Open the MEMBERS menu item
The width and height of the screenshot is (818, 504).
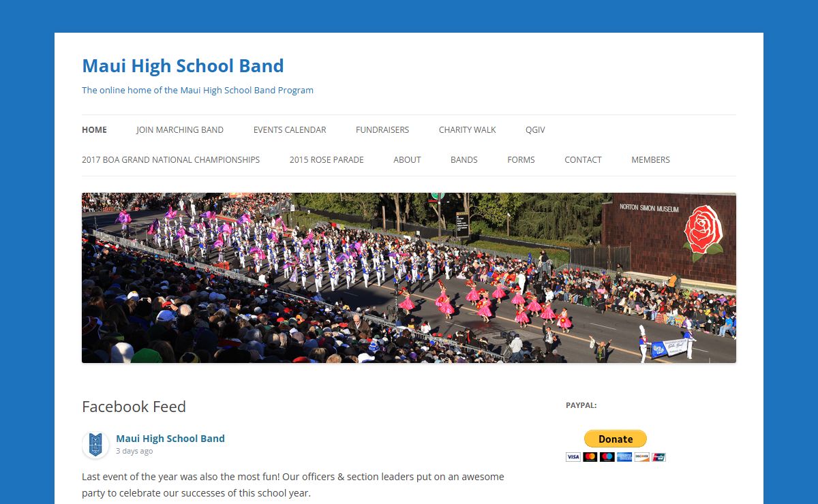pos(650,159)
